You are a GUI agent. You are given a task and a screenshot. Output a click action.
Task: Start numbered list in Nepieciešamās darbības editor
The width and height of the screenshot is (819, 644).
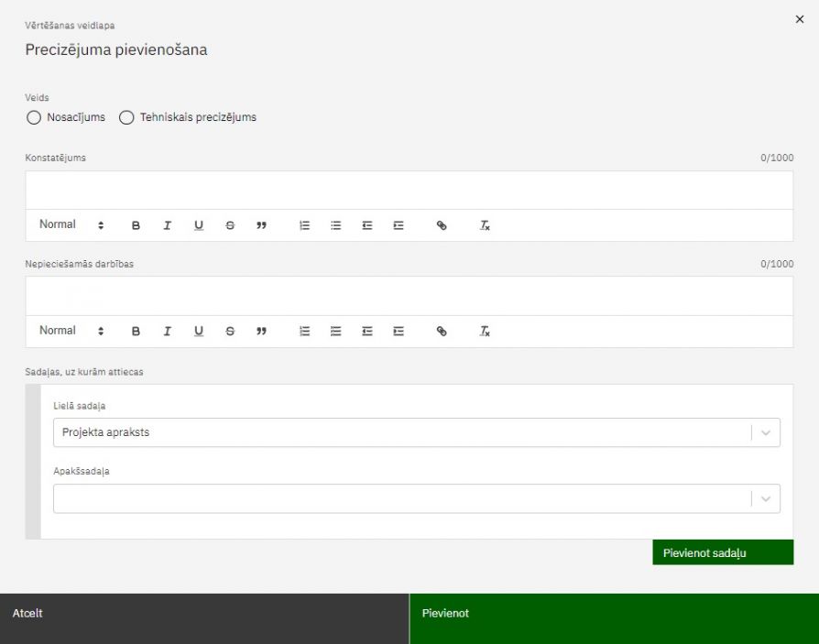[x=304, y=332]
